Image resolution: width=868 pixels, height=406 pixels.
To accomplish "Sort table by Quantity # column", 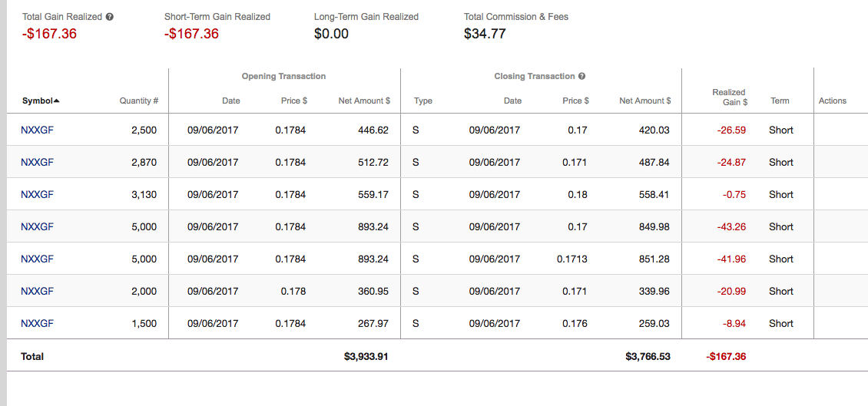I will coord(138,101).
